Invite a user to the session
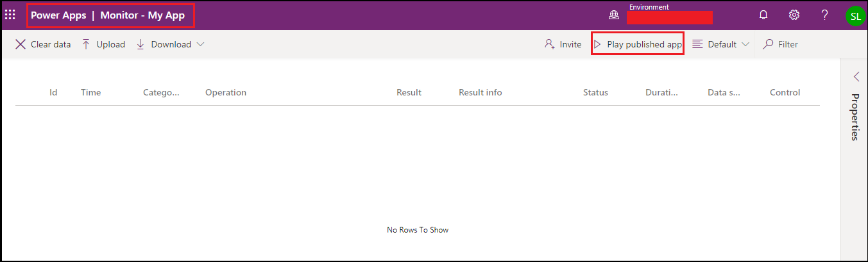This screenshot has height=262, width=868. tap(563, 44)
